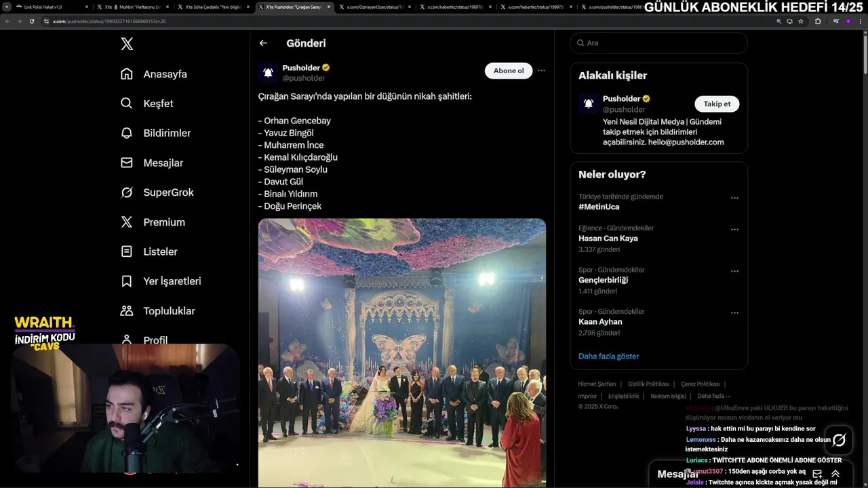The width and height of the screenshot is (868, 488).
Task: Expand the Mesajlar drawer with double chevron
Action: (835, 474)
